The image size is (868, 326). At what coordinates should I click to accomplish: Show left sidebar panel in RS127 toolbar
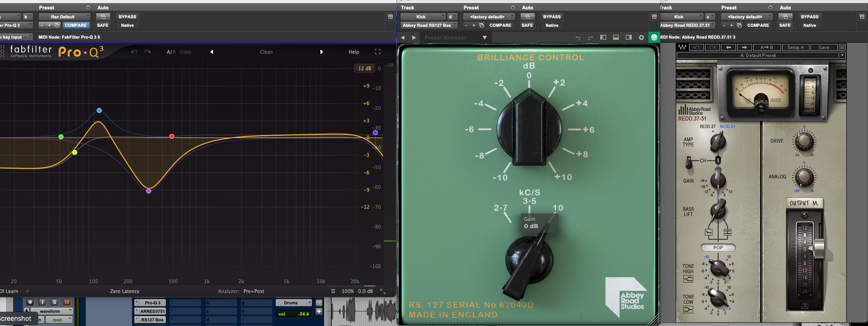[603, 37]
